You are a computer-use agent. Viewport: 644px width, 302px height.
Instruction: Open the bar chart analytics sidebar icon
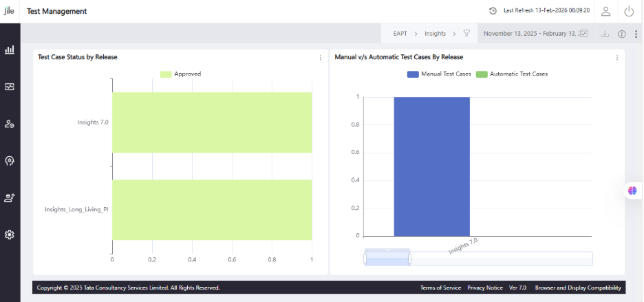10,50
